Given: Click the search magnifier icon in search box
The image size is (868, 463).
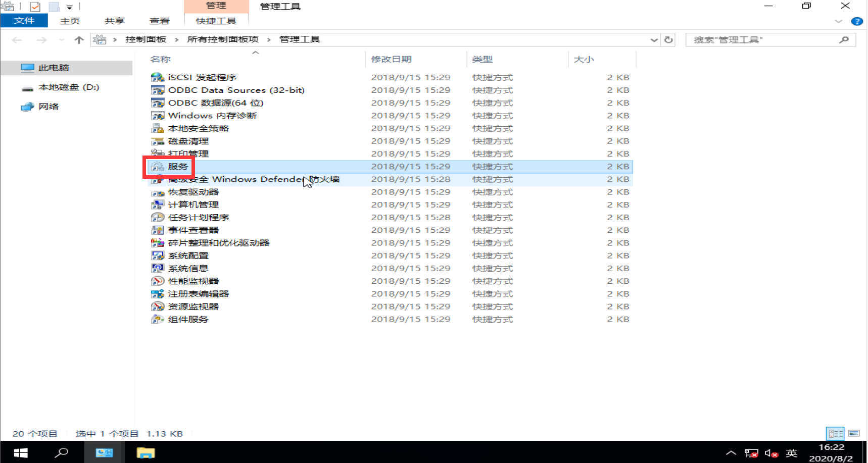Looking at the screenshot, I should (844, 39).
